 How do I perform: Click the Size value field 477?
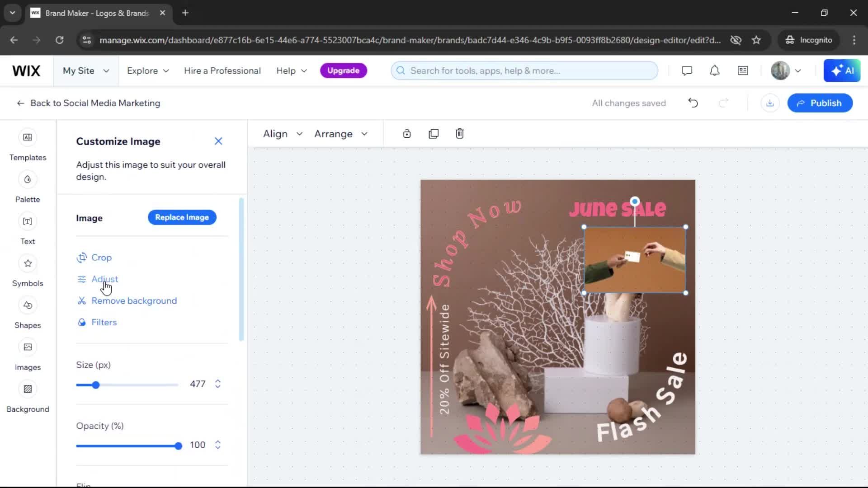click(198, 384)
